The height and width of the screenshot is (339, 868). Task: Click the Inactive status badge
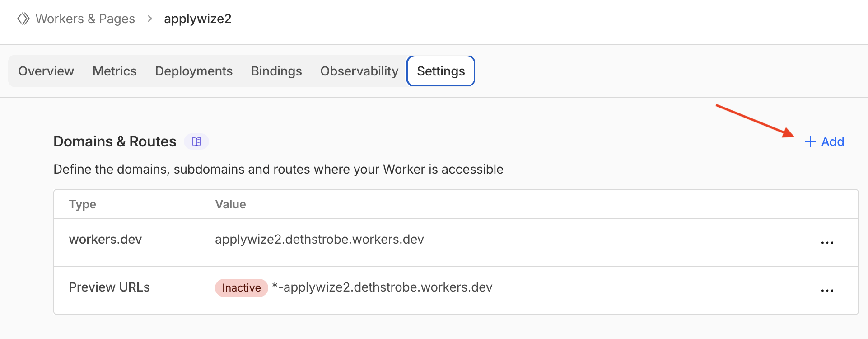pyautogui.click(x=242, y=288)
